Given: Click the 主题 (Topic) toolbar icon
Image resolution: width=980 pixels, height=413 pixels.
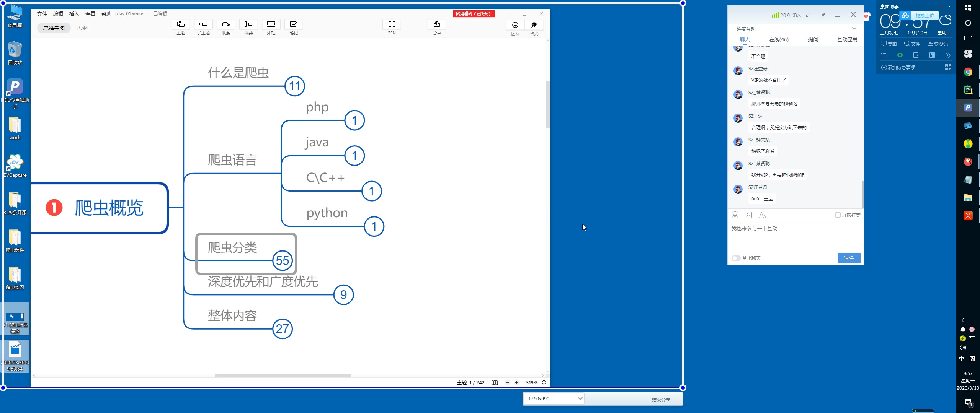Looking at the screenshot, I should [x=181, y=24].
